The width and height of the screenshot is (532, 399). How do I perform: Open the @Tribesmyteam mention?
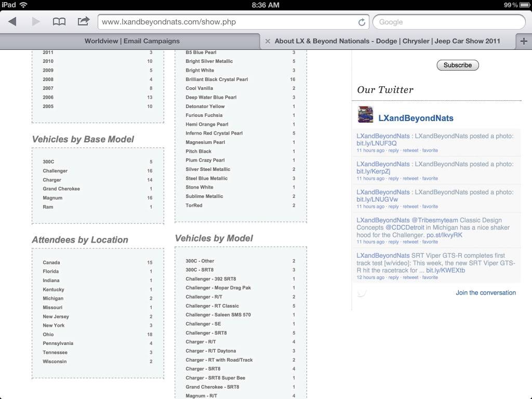[x=435, y=220]
